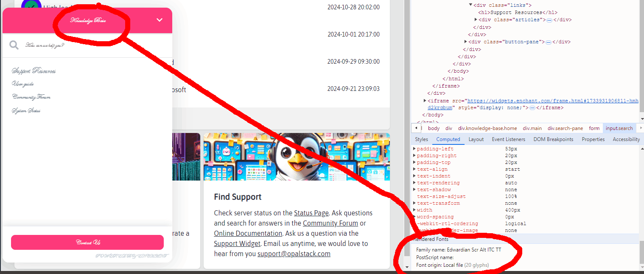Click the ellipsis badge in the hidden iframe row
The width and height of the screenshot is (644, 274).
point(532,108)
